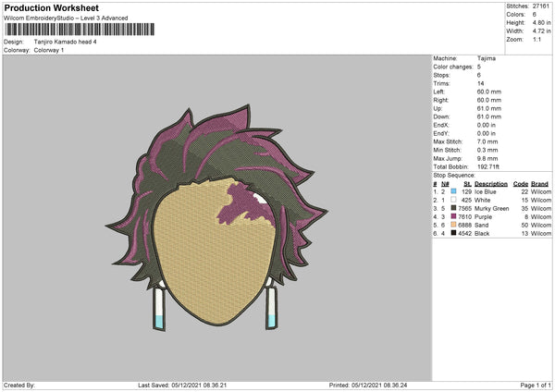Viewport: 555px width, 392px height.
Task: Click the White thread color swatch
Action: [x=453, y=200]
